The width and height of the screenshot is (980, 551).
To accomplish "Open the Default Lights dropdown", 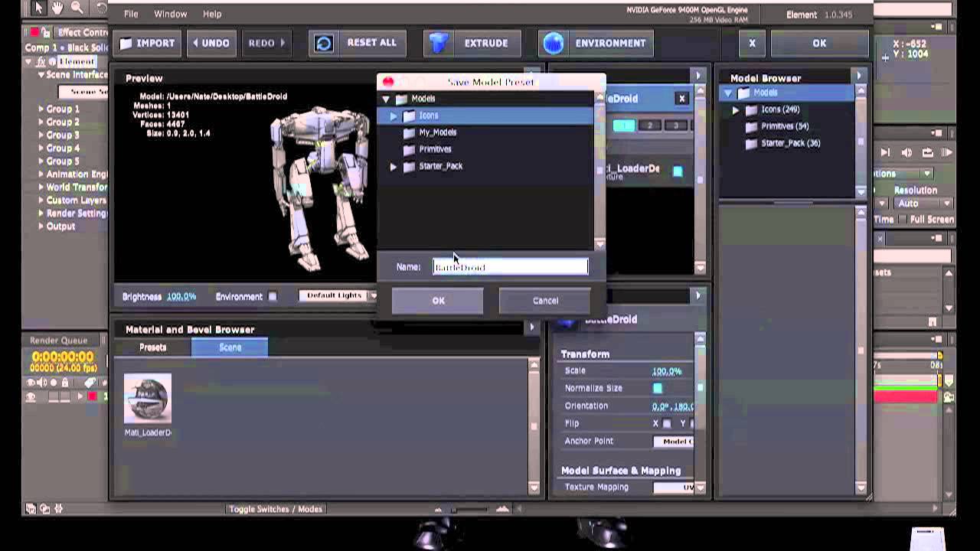I will tap(337, 295).
